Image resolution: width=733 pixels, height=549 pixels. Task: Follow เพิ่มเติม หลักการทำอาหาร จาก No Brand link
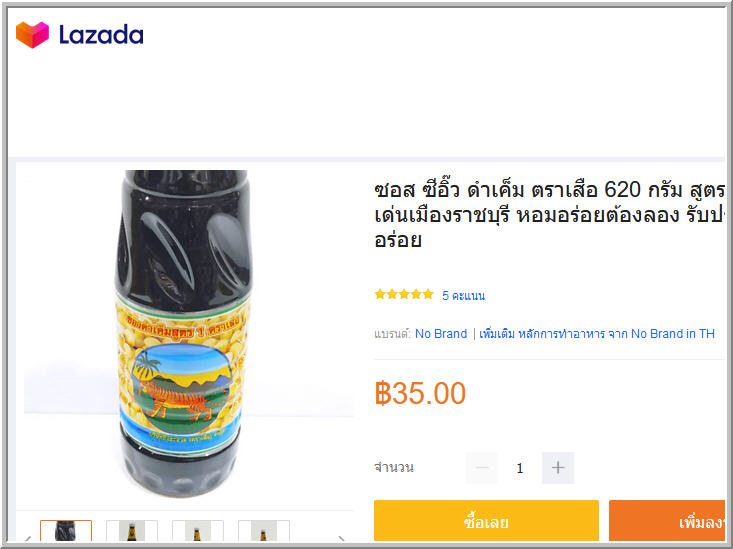tap(597, 334)
